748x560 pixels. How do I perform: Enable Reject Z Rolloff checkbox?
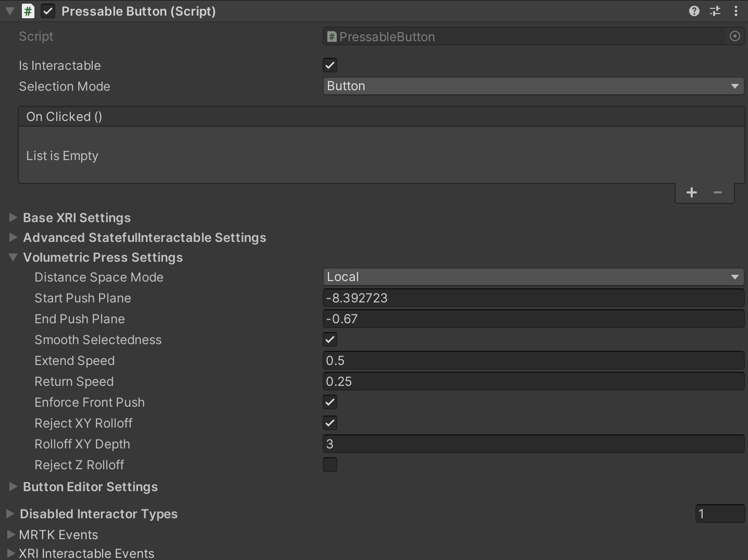(x=330, y=465)
